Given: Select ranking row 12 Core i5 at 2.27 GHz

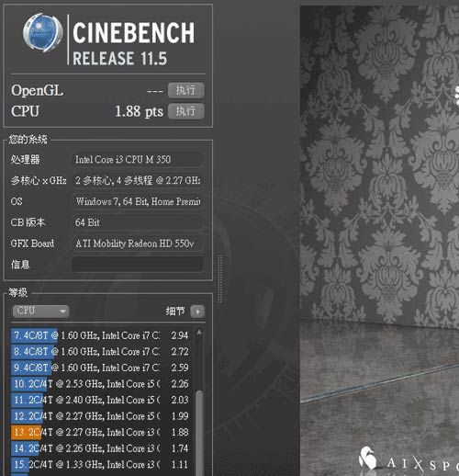Looking at the screenshot, I should [101, 416].
